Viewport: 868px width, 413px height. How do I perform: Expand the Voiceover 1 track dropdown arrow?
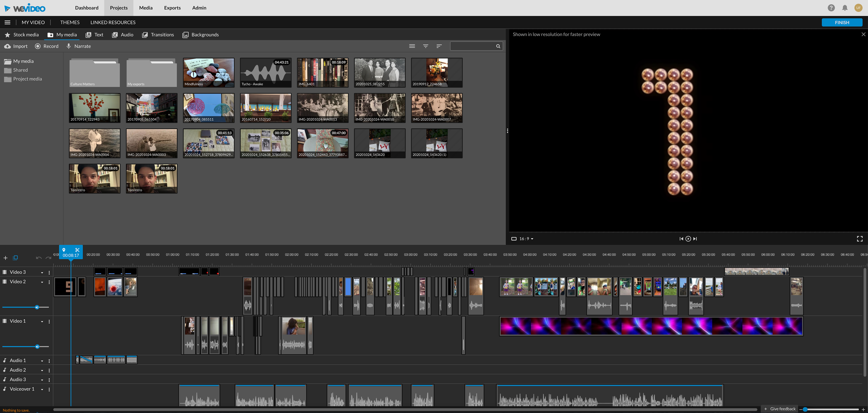pyautogui.click(x=42, y=389)
